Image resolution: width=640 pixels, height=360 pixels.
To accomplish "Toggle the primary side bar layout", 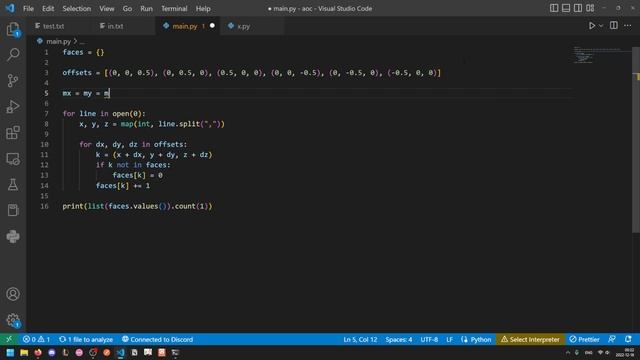I will click(x=554, y=8).
